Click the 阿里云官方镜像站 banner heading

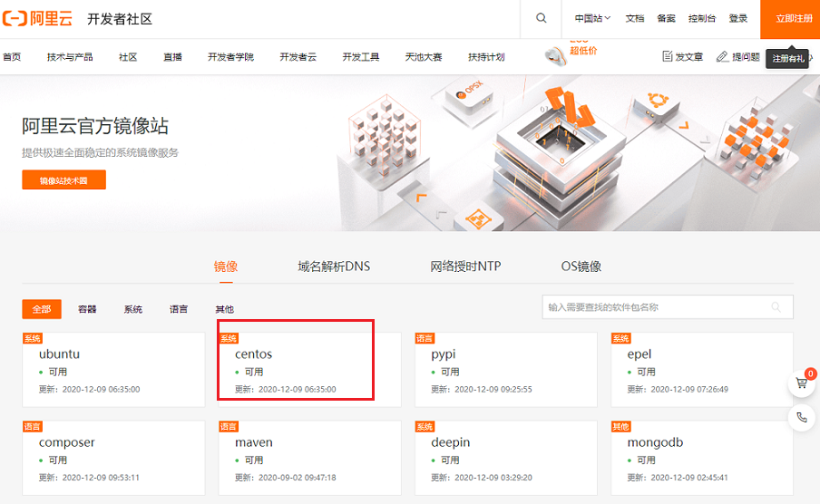pyautogui.click(x=95, y=126)
